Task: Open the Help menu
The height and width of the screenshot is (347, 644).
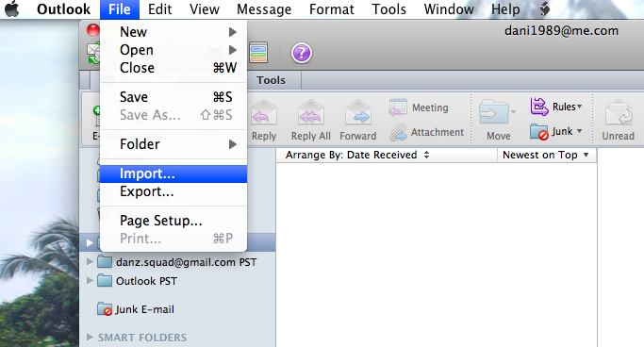Action: pos(505,9)
